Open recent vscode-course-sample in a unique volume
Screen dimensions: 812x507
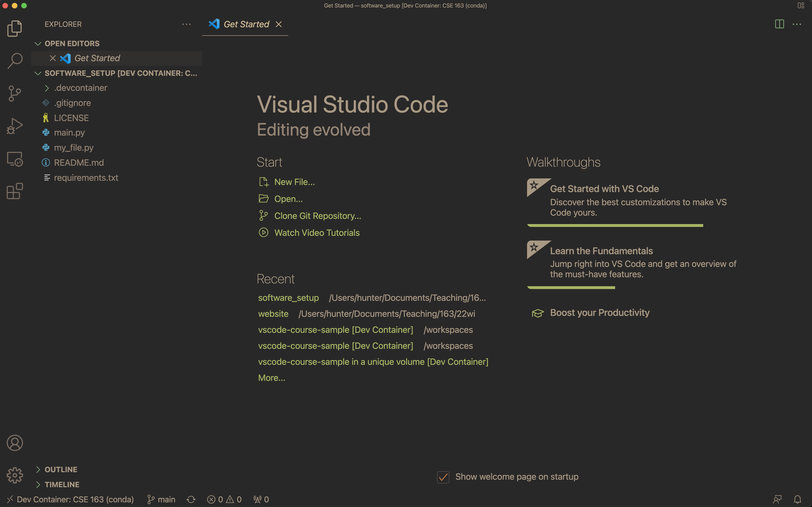tap(373, 362)
